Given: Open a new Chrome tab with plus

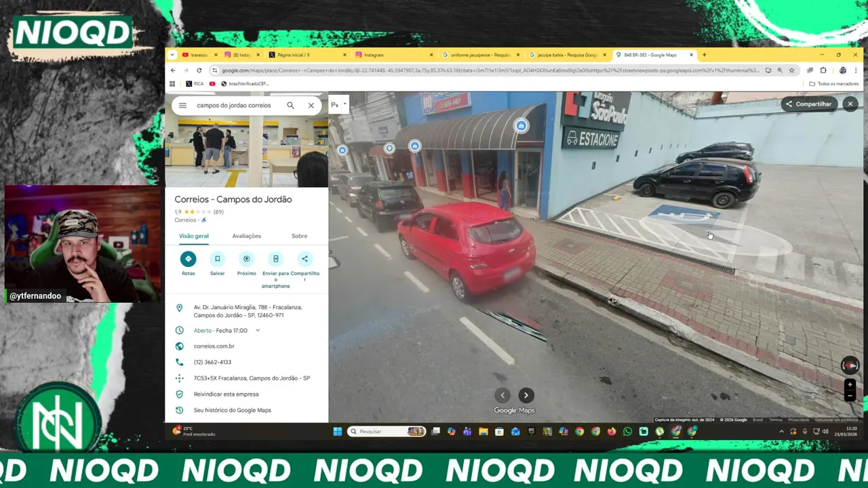Looking at the screenshot, I should 704,55.
